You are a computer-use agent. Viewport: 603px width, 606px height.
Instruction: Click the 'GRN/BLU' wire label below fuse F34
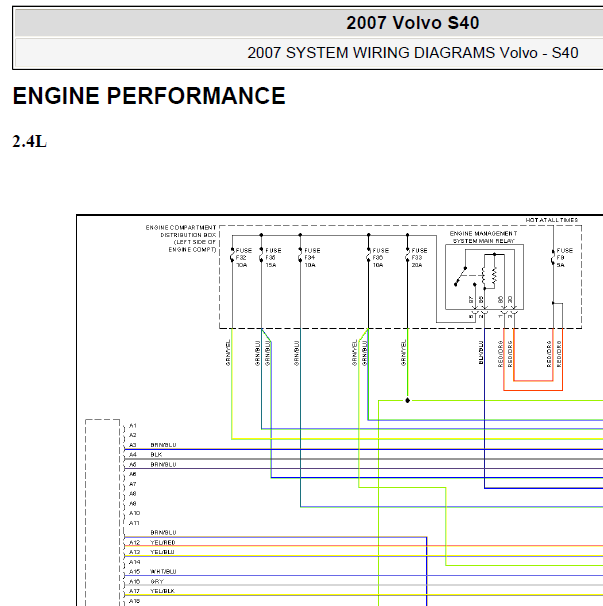[x=296, y=352]
